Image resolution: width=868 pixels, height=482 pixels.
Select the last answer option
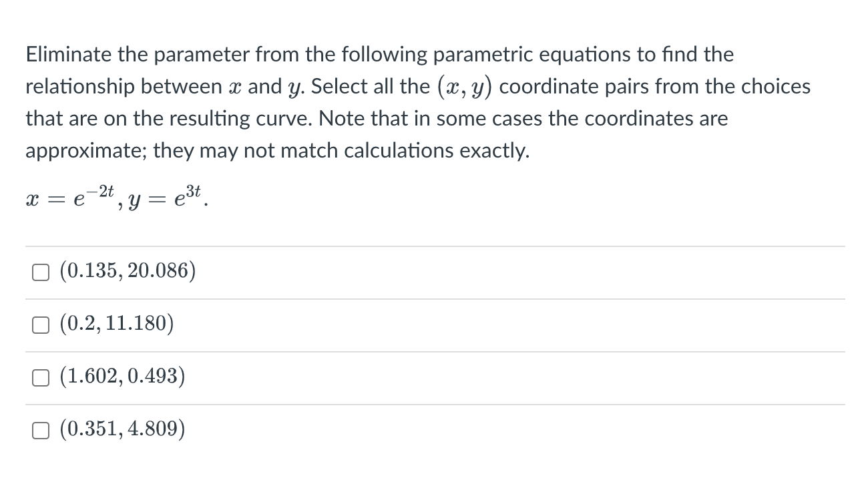tap(40, 430)
